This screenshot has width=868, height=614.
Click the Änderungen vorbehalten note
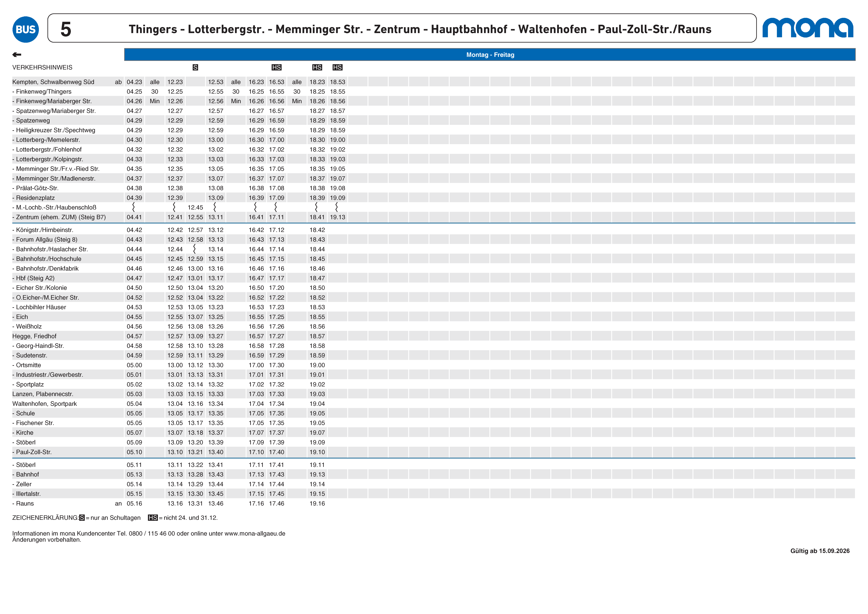47,540
